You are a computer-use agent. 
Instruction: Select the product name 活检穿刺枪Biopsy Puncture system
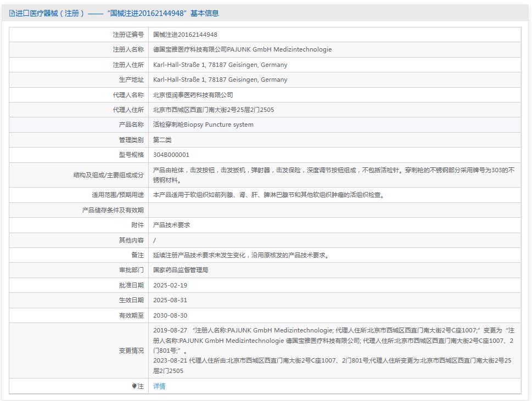tap(203, 124)
